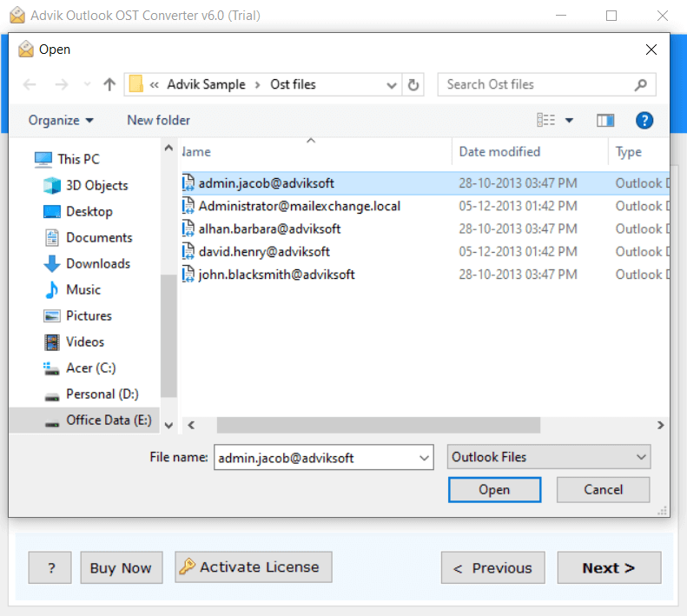Sort files by Date modified column

point(530,152)
